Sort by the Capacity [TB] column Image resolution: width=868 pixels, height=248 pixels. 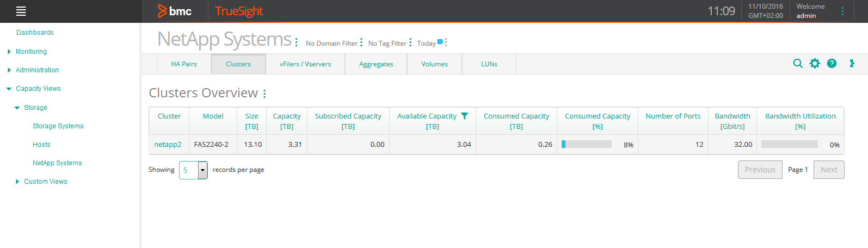(287, 121)
